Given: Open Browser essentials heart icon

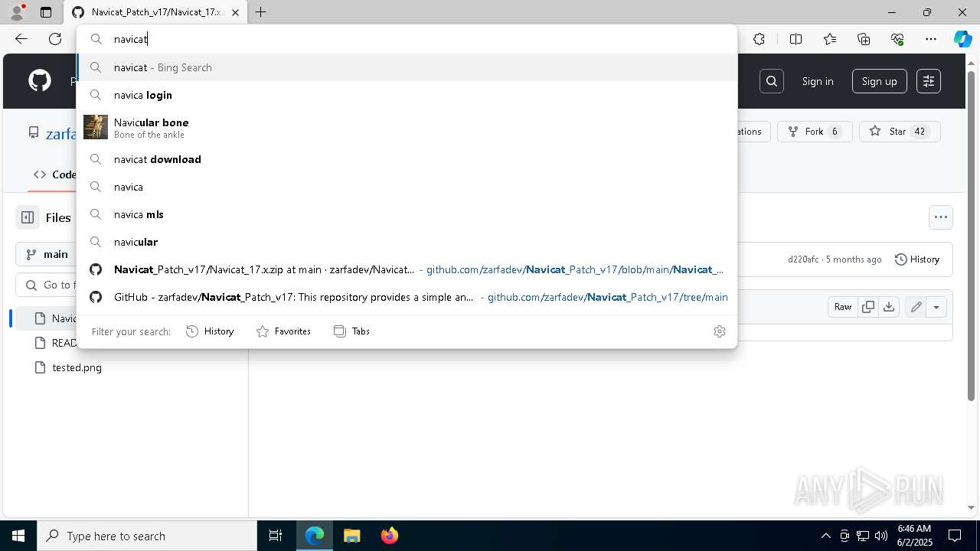Looking at the screenshot, I should click(x=897, y=39).
